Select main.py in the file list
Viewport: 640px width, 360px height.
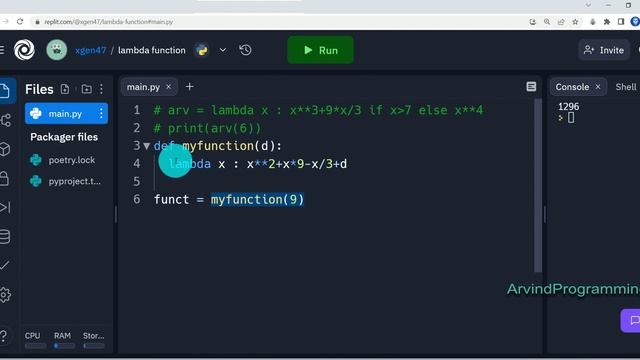click(66, 113)
